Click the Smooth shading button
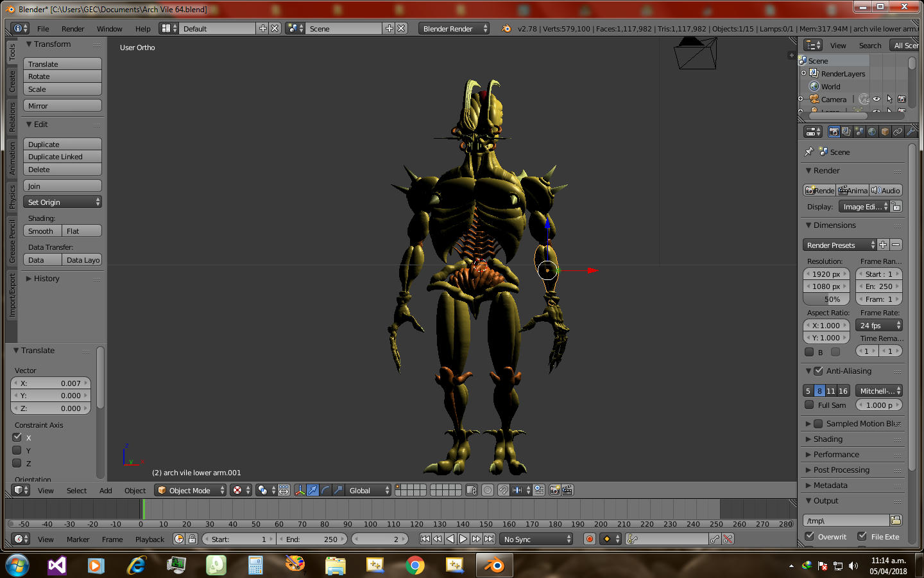Image resolution: width=924 pixels, height=578 pixels. click(x=43, y=231)
